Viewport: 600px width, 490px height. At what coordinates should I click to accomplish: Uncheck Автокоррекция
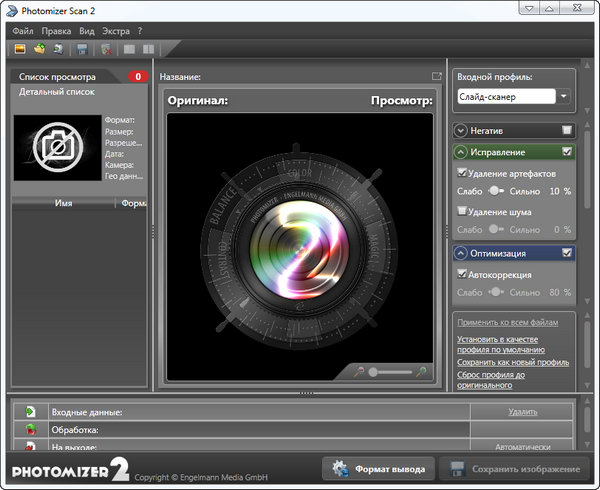pyautogui.click(x=462, y=274)
